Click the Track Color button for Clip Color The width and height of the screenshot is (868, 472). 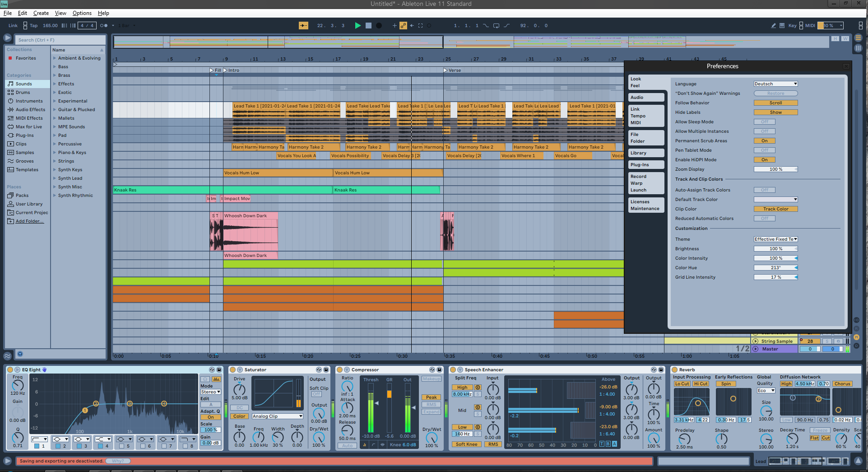tap(775, 209)
